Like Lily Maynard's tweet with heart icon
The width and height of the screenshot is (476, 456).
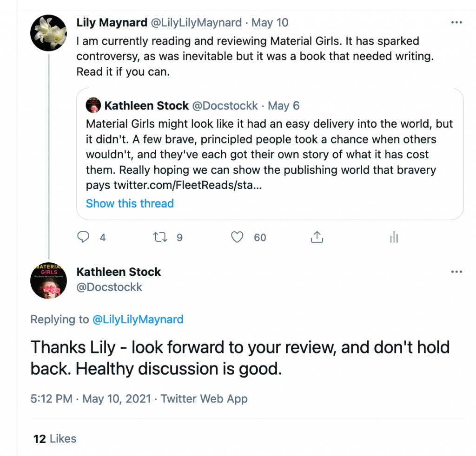pos(238,237)
